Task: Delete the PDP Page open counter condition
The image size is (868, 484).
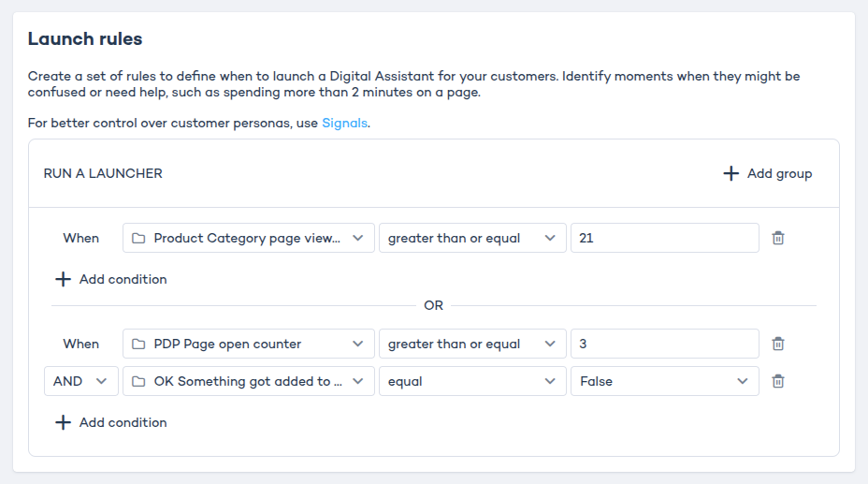Action: (x=777, y=344)
